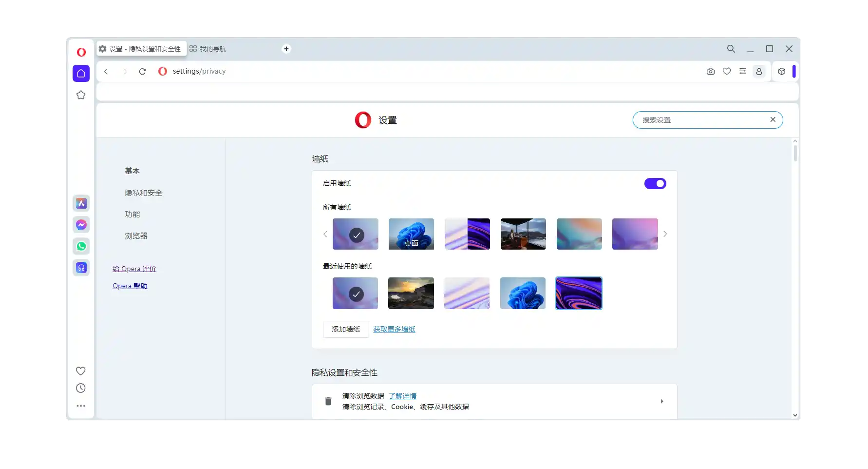Open the 了解详情 link
This screenshot has height=469, width=868.
(x=402, y=396)
